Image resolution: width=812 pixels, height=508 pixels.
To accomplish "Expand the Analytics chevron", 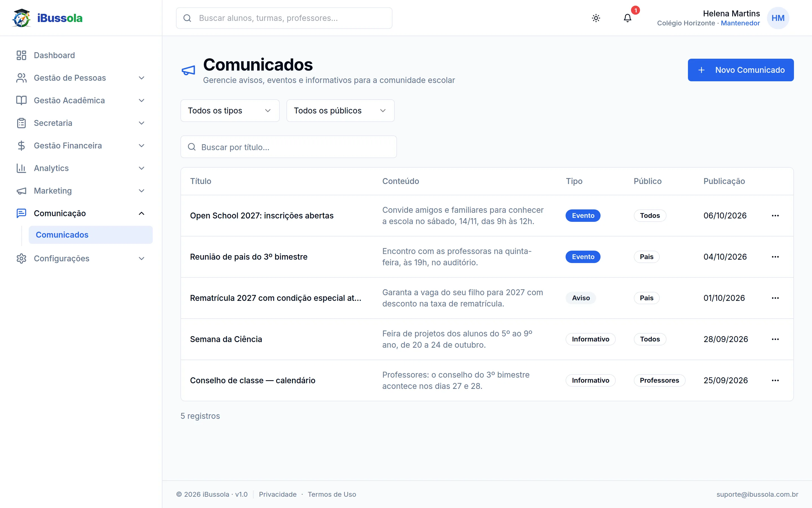I will point(142,168).
